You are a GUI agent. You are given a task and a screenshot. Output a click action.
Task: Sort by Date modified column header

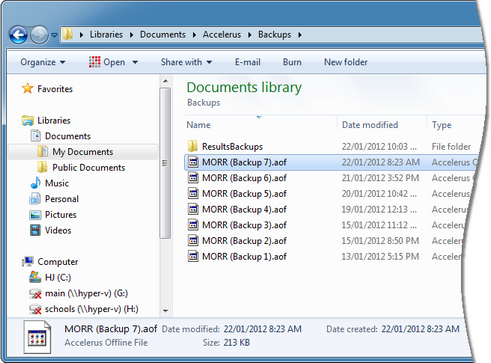click(x=370, y=125)
